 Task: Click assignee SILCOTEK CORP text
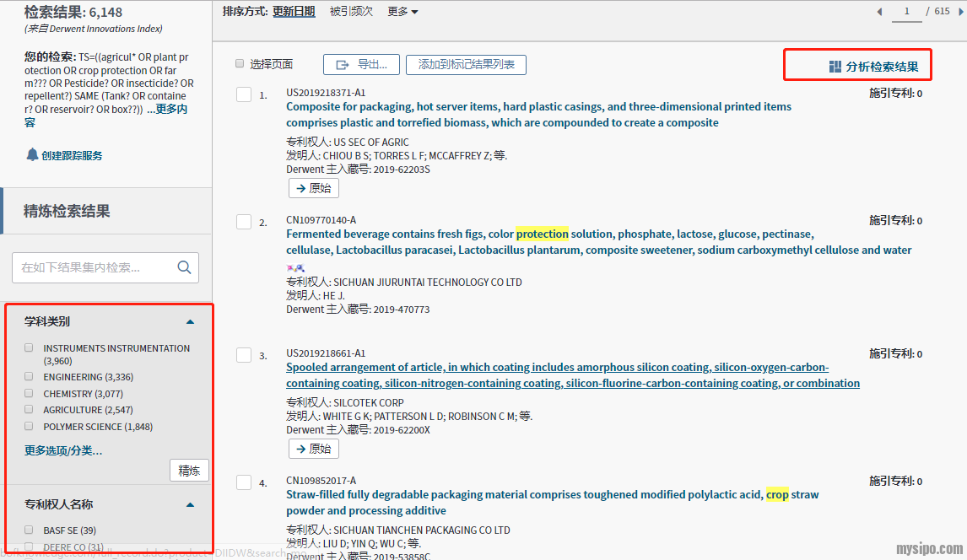click(x=369, y=402)
